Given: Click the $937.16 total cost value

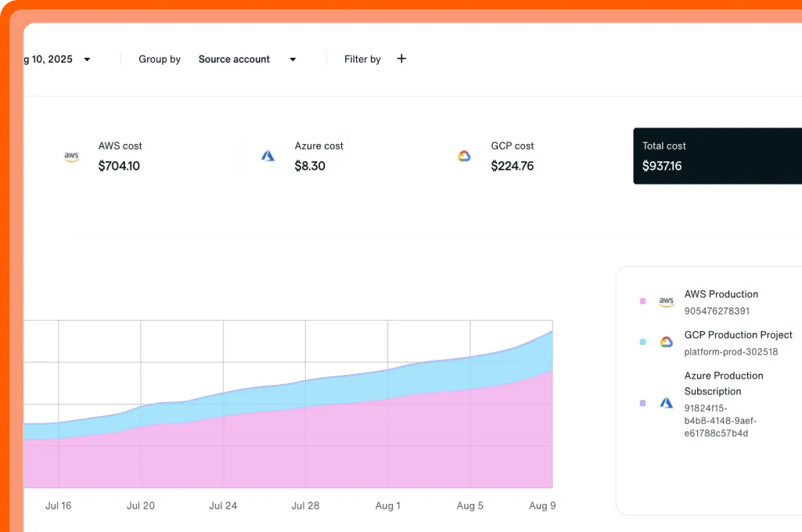Looking at the screenshot, I should [662, 166].
